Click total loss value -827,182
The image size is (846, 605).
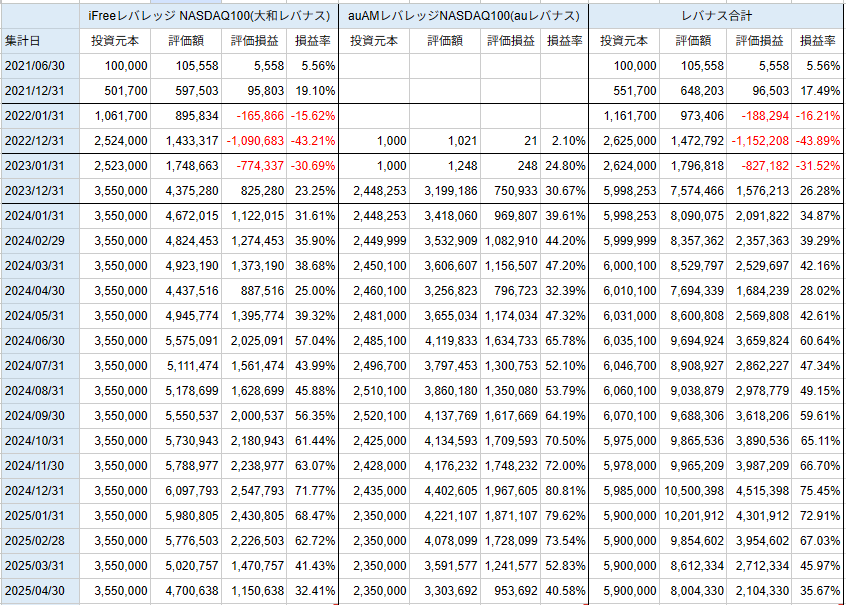(x=765, y=166)
